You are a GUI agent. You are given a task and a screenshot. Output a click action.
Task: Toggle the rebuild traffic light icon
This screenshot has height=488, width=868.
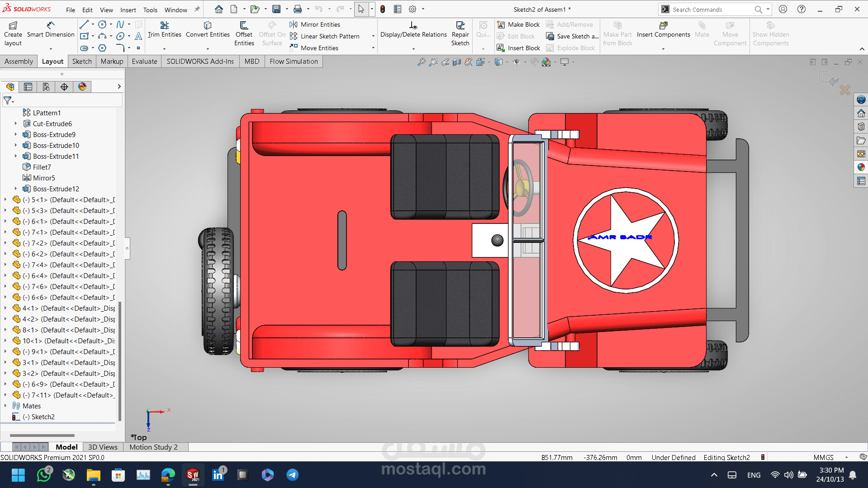383,9
